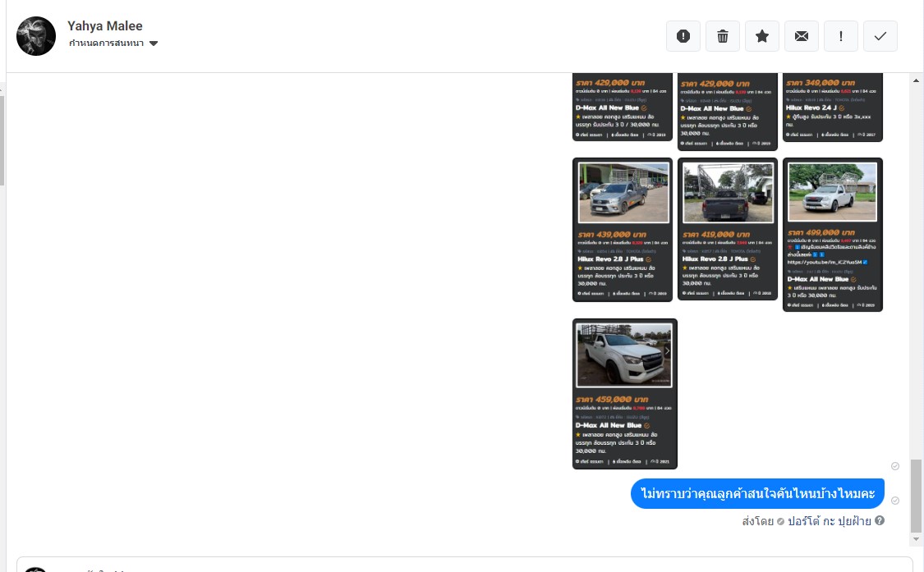Open Yahya Malee profile picture
This screenshot has width=924, height=572.
(x=36, y=36)
